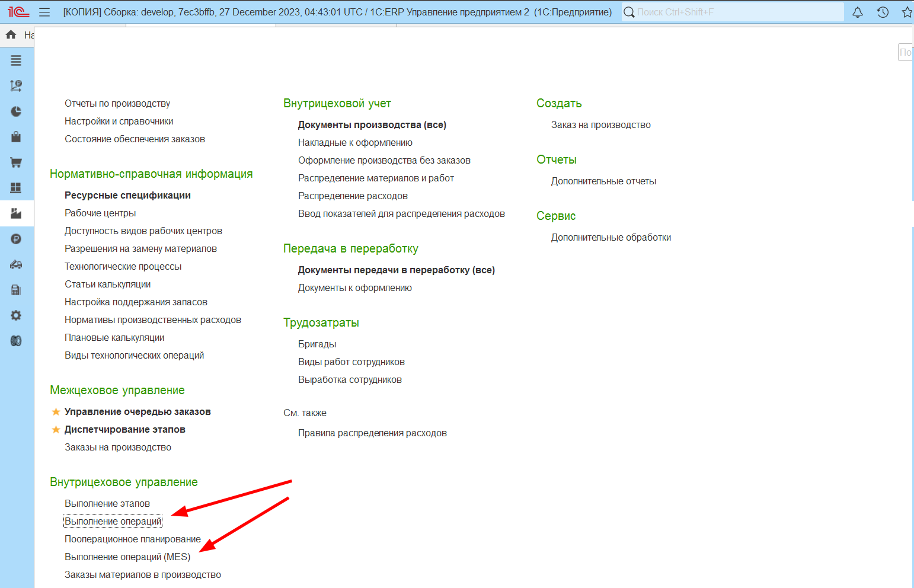Open Рабочие центры
This screenshot has width=914, height=588.
100,213
